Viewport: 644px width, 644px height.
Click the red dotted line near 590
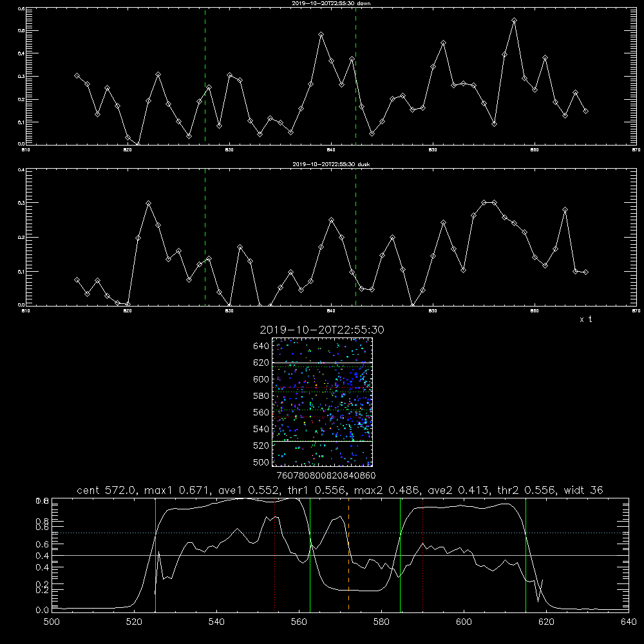(x=422, y=554)
